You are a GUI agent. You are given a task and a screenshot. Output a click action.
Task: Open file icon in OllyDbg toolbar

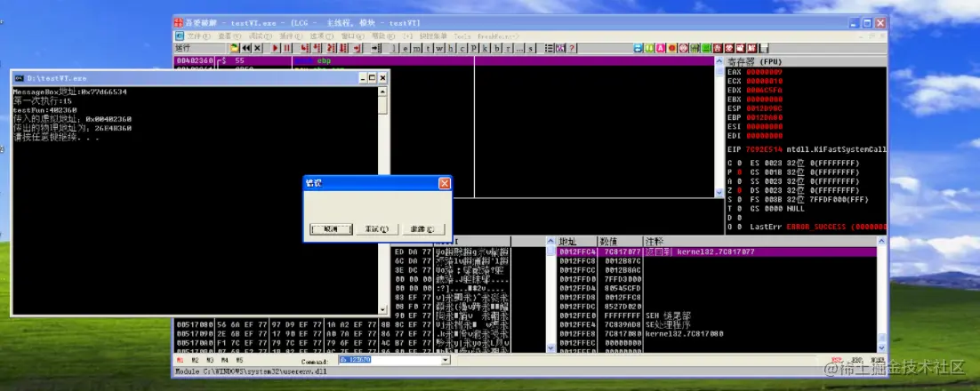pos(235,48)
